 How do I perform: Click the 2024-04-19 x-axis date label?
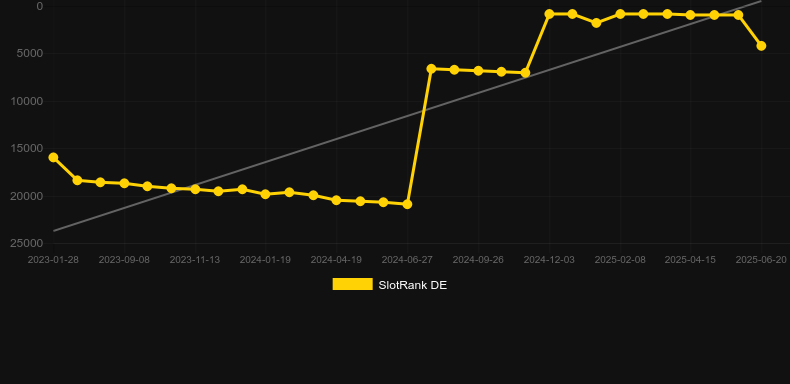pos(337,260)
